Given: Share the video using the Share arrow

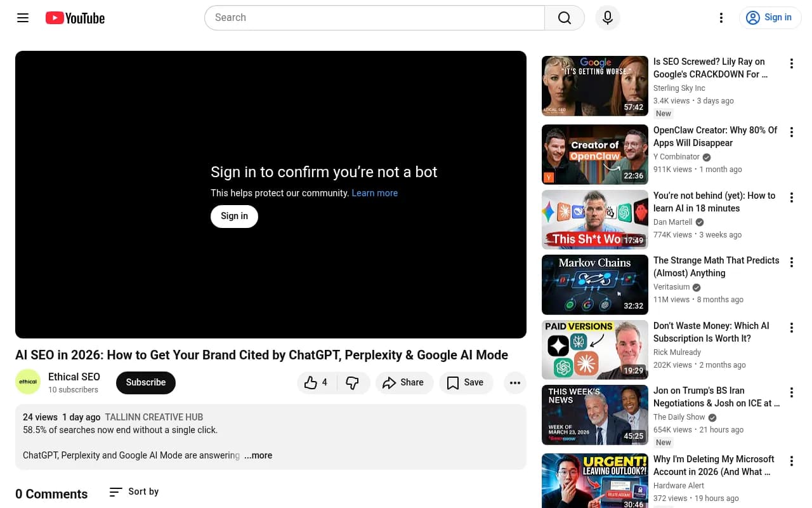Looking at the screenshot, I should (x=404, y=382).
